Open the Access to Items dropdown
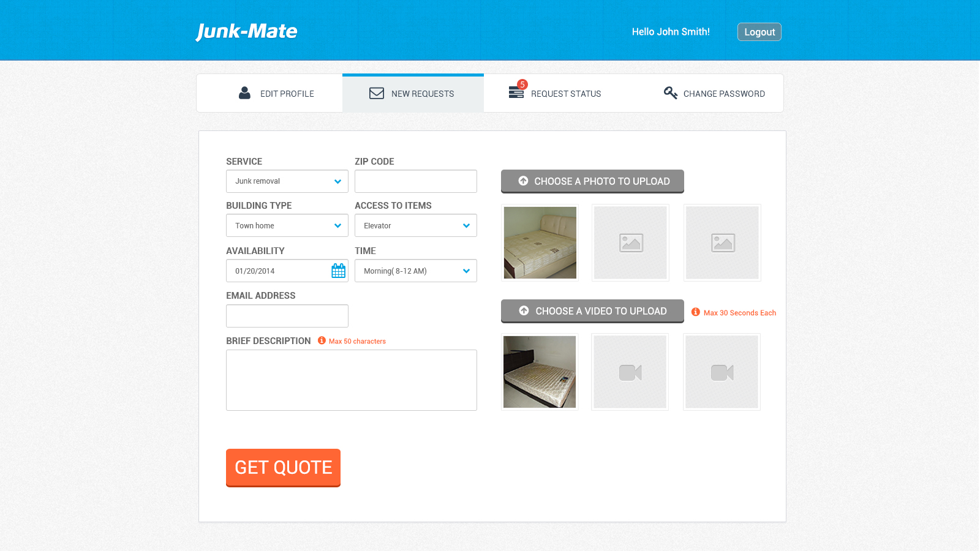Screen dimensions: 980x551 point(415,225)
